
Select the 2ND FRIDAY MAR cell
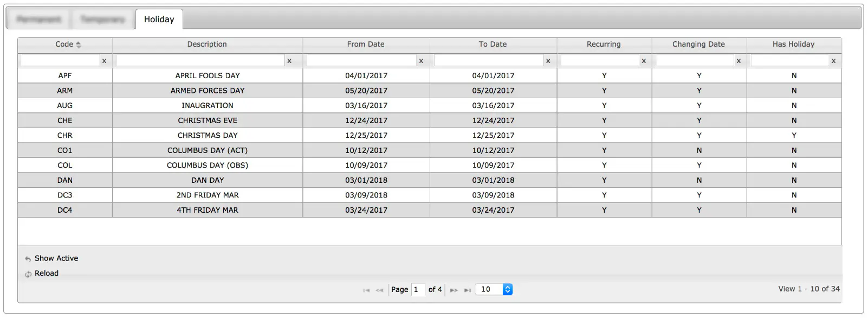pos(208,195)
